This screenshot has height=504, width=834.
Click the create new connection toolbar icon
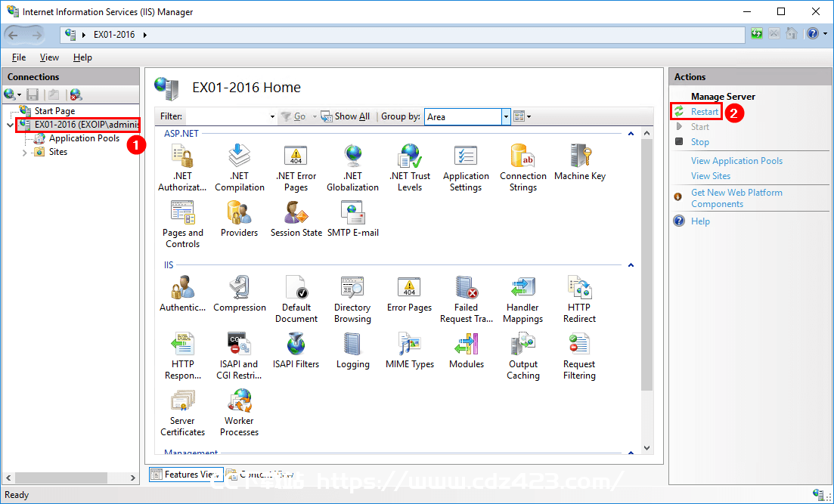pos(12,94)
